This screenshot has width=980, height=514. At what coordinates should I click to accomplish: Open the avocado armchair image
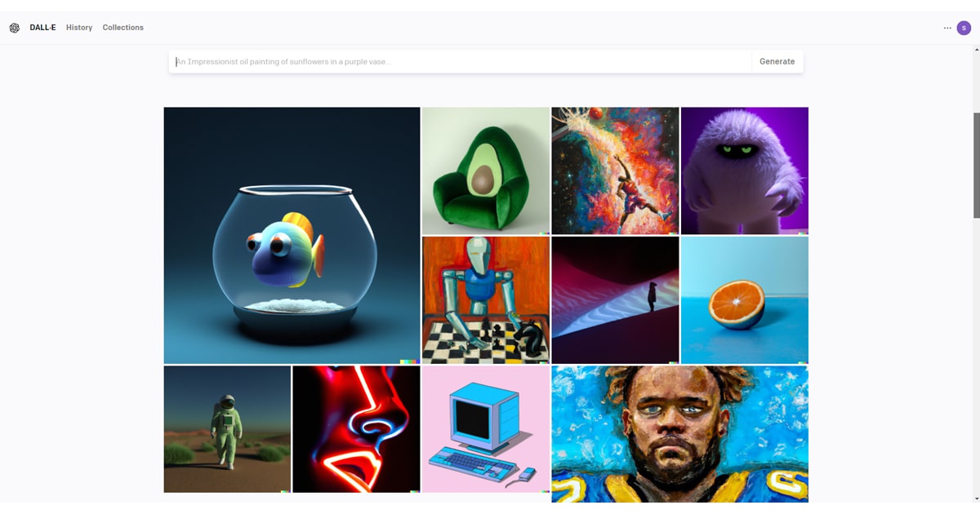click(486, 171)
